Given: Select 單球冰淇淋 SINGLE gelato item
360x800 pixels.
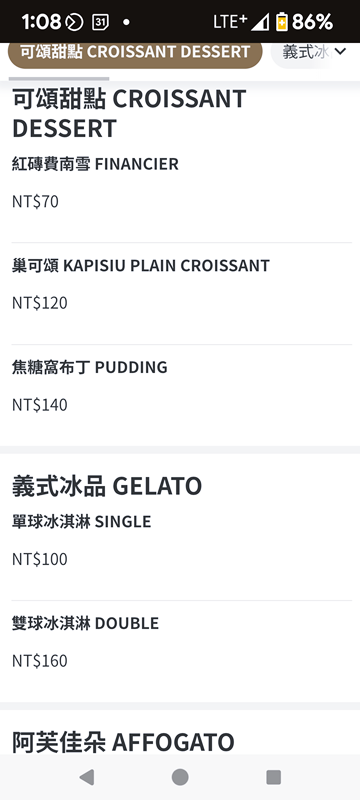Looking at the screenshot, I should click(182, 549).
